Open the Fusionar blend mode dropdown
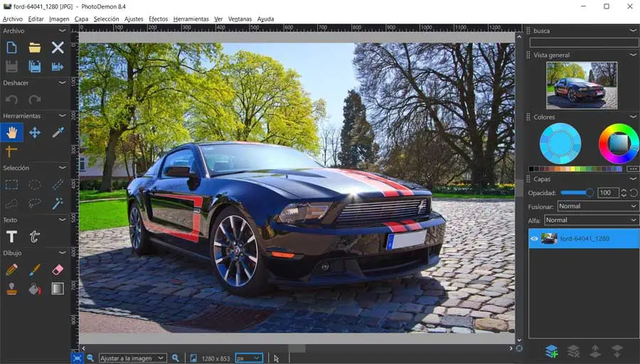This screenshot has width=640, height=364. pos(597,206)
